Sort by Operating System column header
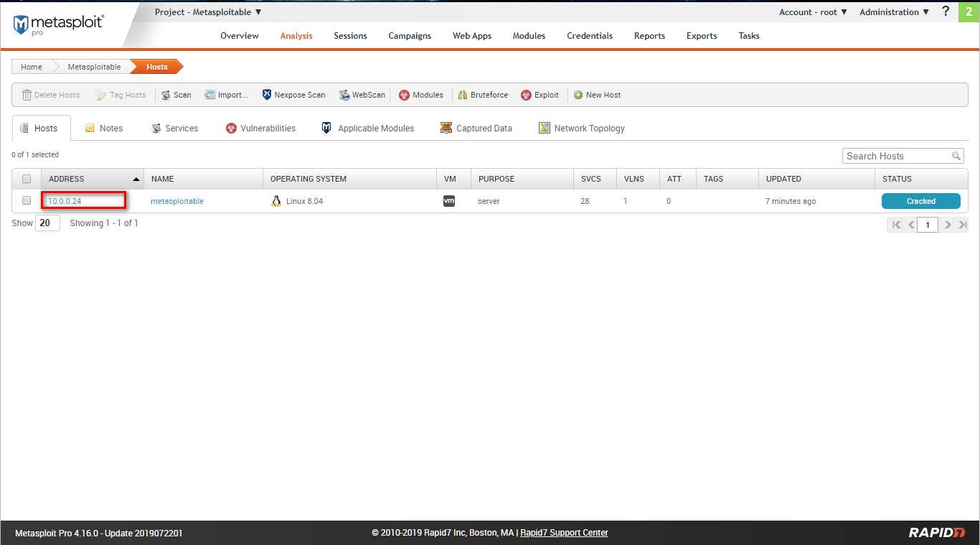Screen dimensions: 980x545 [x=349, y=179]
